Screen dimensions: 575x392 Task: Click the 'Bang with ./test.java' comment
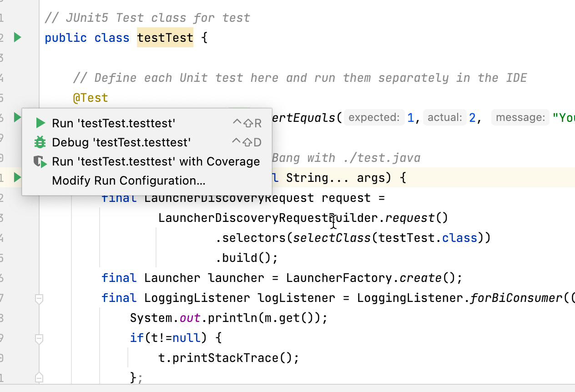point(346,158)
